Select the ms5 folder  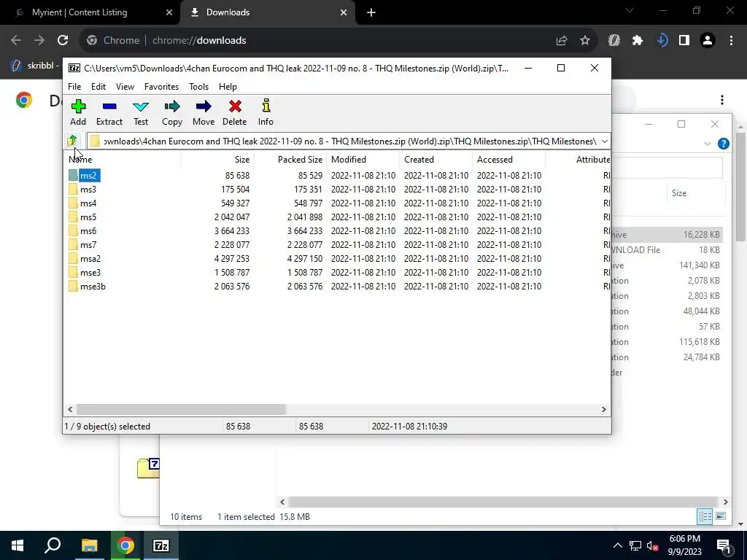pyautogui.click(x=88, y=217)
